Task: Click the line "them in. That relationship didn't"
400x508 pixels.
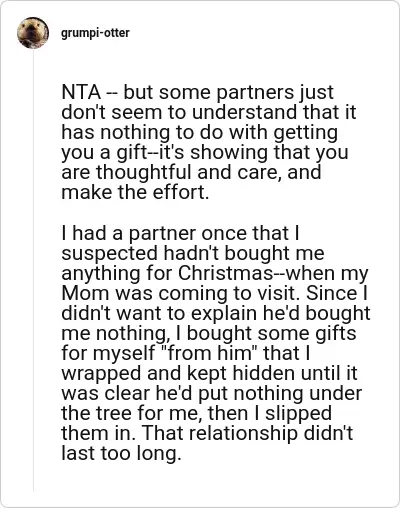Action: [x=207, y=433]
